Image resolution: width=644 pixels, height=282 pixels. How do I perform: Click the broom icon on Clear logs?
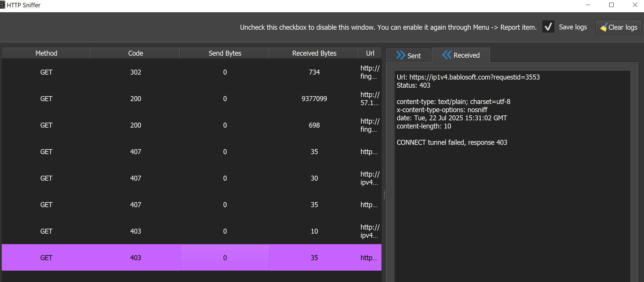click(603, 27)
